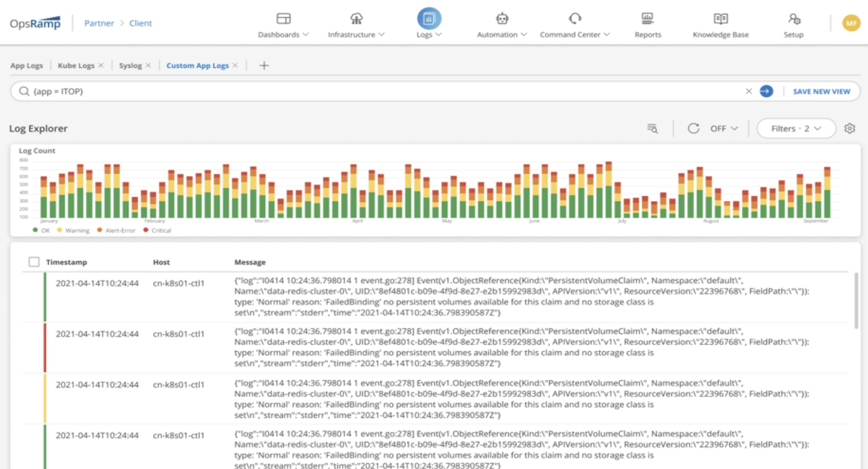Open the Knowledge Base icon
Viewport: 868px width, 469px height.
[720, 18]
